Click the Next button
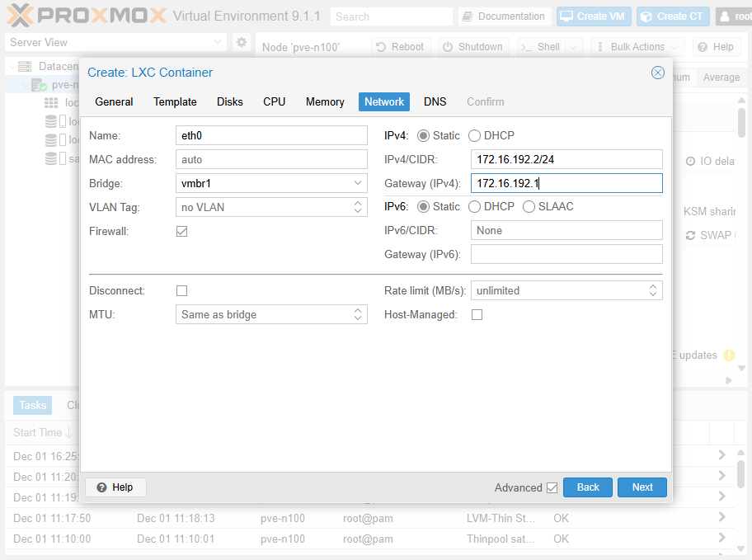Viewport: 752px width, 560px height. pyautogui.click(x=642, y=487)
